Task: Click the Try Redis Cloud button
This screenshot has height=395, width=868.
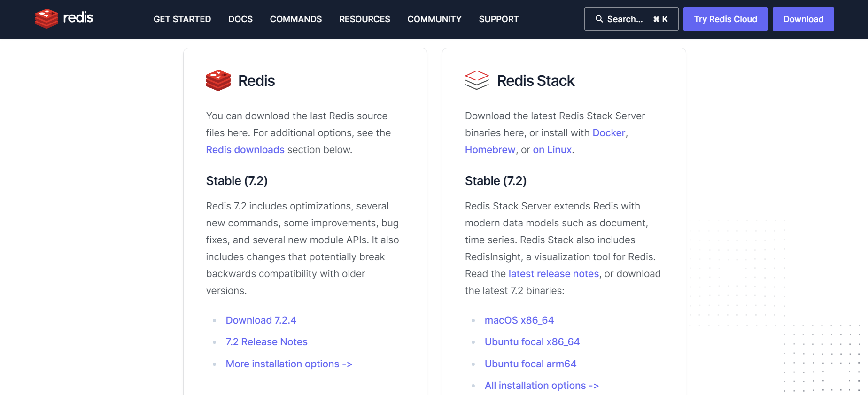Action: 725,19
